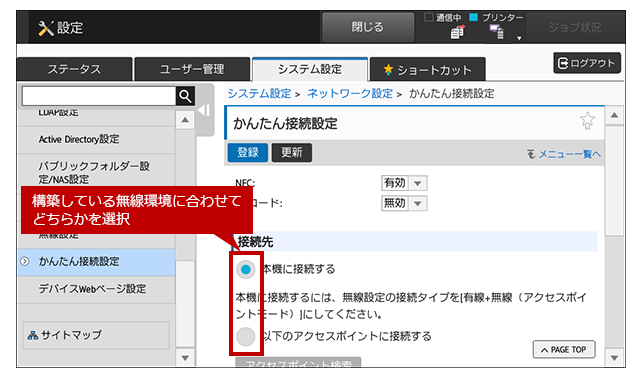
Task: Click sidebar scrollbar down arrow
Action: pyautogui.click(x=185, y=358)
